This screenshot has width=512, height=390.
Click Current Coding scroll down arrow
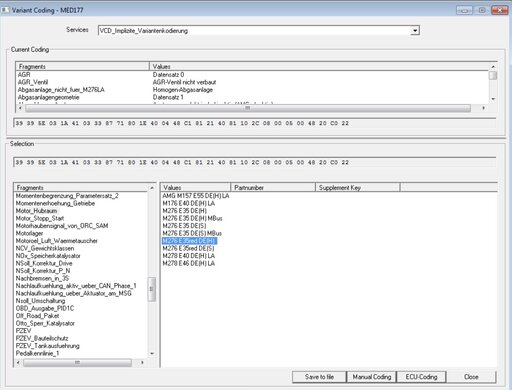[493, 99]
